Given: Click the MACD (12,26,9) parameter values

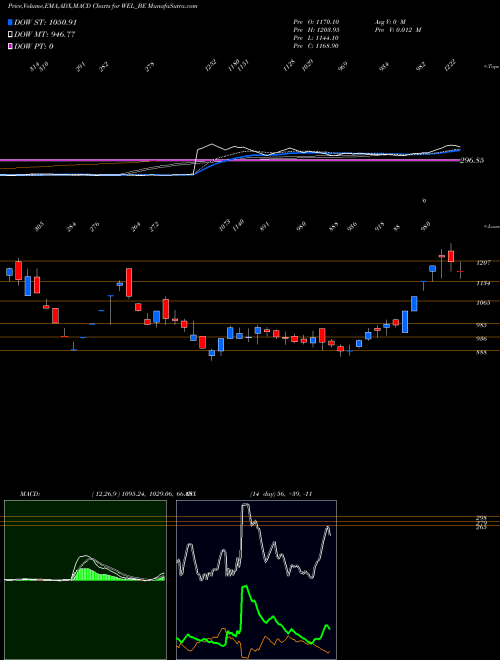Looking at the screenshot, I should coord(143,494).
